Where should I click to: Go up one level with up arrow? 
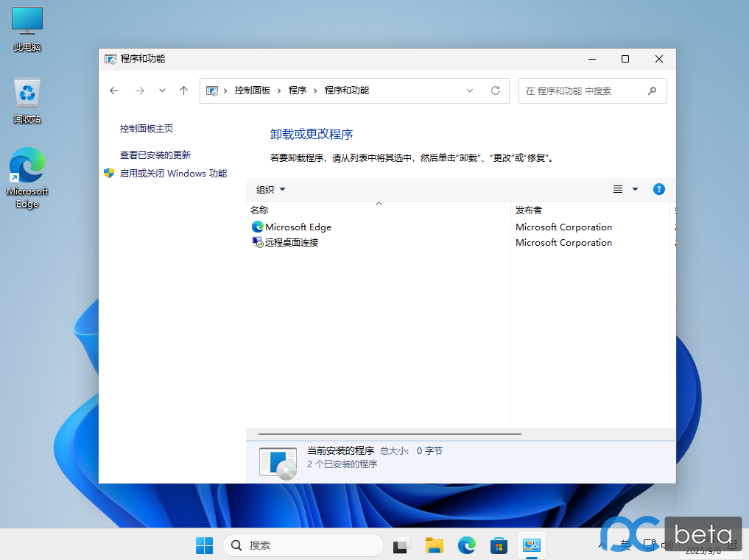184,91
